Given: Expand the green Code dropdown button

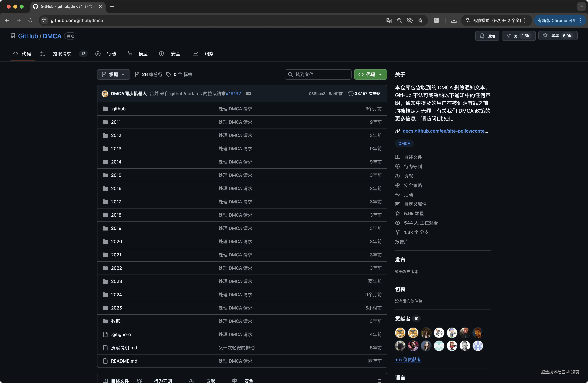Looking at the screenshot, I should point(370,74).
